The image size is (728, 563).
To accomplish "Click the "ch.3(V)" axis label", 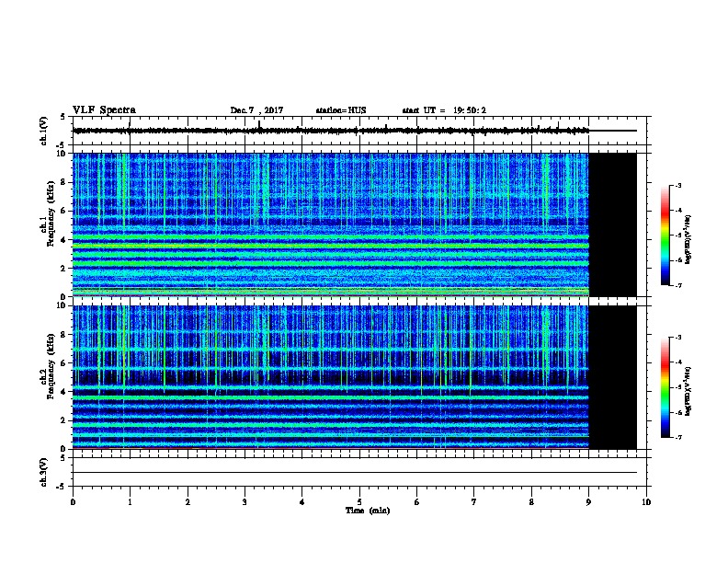I will point(44,472).
